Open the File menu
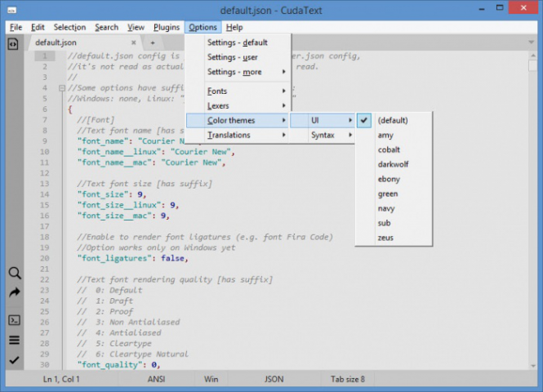 pos(16,27)
